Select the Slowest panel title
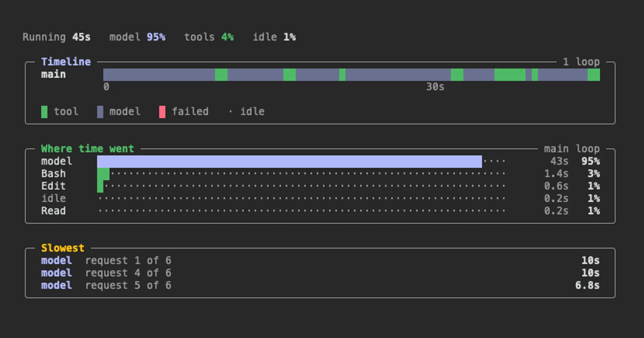This screenshot has width=644, height=338. pyautogui.click(x=63, y=248)
